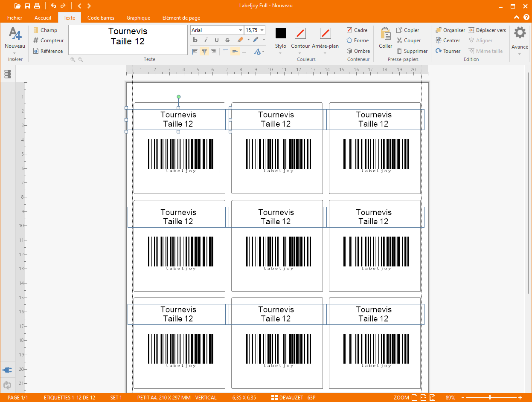532x402 pixels.
Task: Insert a Champ field element
Action: point(45,30)
